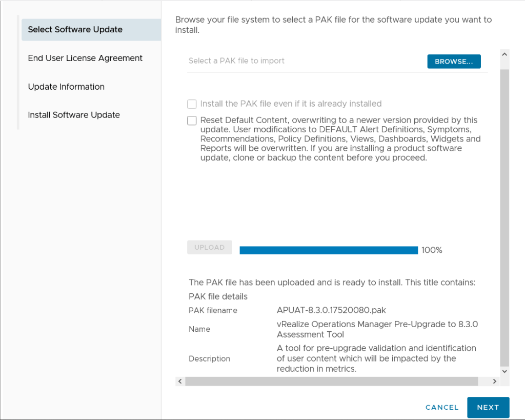
Task: Click the greyed-out UPLOAD button
Action: tap(209, 248)
